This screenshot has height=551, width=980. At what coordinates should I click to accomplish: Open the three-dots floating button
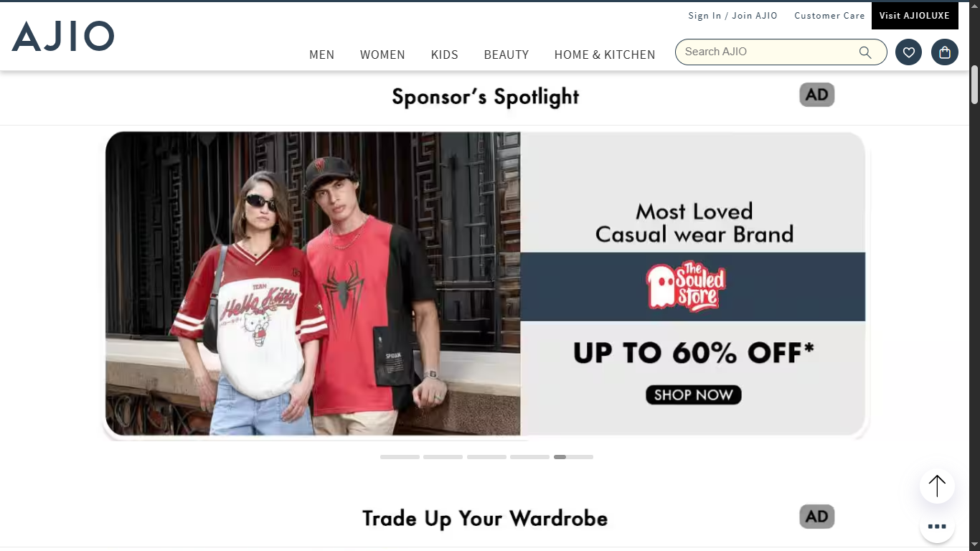(937, 526)
